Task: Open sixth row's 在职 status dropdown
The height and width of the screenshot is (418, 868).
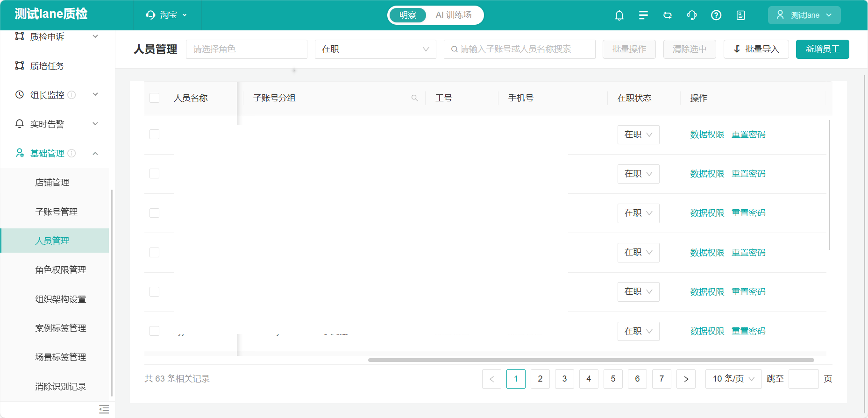Action: (x=638, y=331)
